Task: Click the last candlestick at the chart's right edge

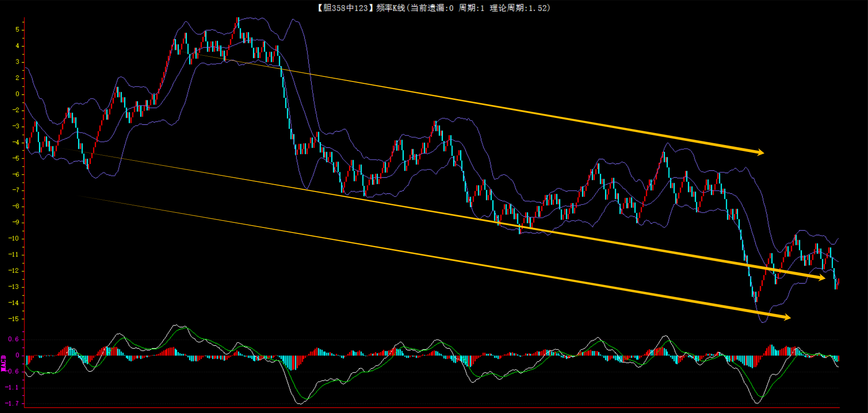Action: click(x=838, y=282)
